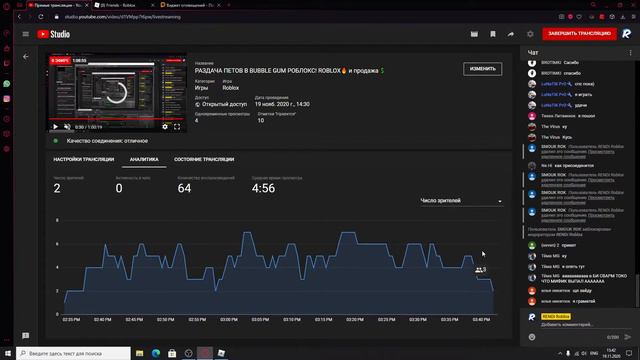
Task: Open browser downloads icon
Action: click(x=622, y=17)
